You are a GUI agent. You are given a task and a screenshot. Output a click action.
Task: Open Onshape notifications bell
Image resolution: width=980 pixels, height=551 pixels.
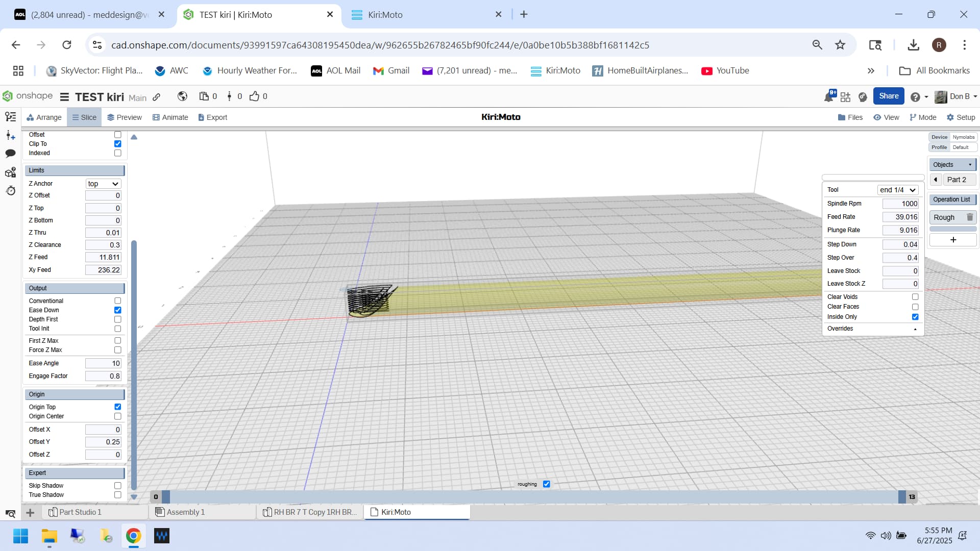(828, 96)
